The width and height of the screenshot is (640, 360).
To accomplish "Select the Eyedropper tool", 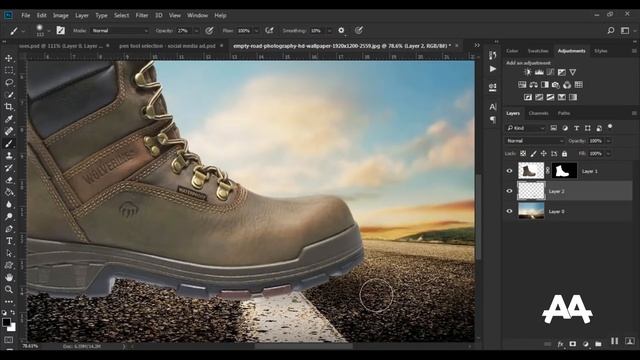I will coord(9,119).
